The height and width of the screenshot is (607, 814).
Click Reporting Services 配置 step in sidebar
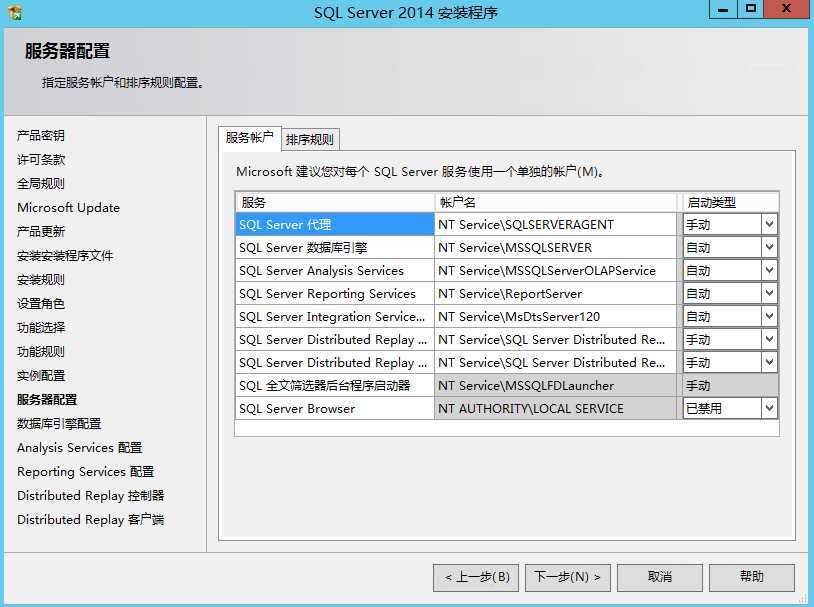tap(86, 471)
